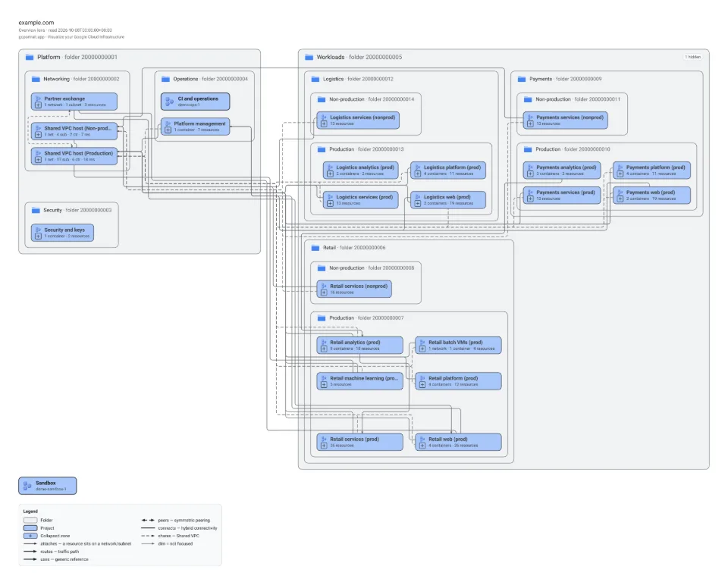Image resolution: width=728 pixels, height=585 pixels.
Task: Click 'Platform · folder 20000000001' label
Action: (77, 57)
